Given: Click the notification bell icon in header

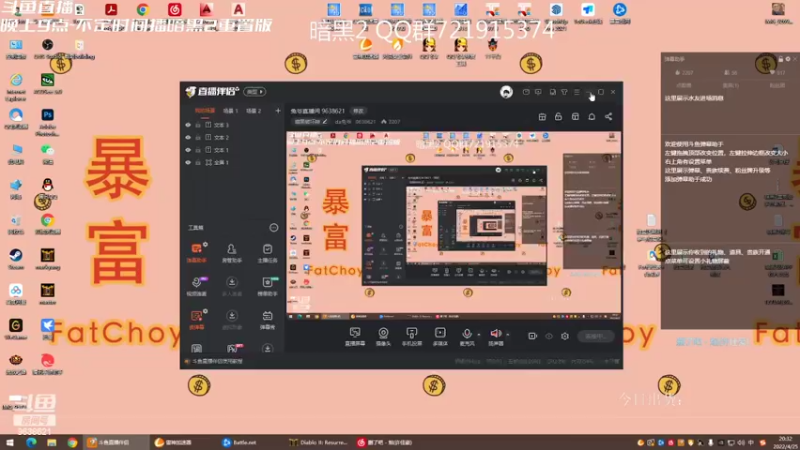Looking at the screenshot, I should pyautogui.click(x=592, y=117).
